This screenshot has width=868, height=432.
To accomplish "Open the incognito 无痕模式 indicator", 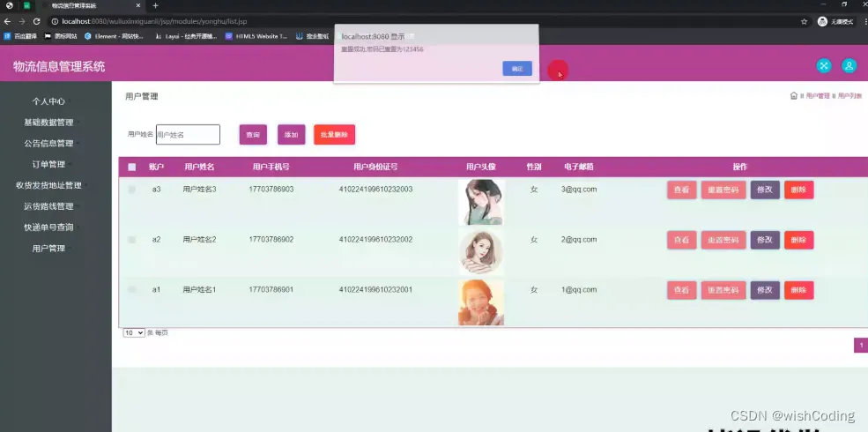I will click(836, 21).
